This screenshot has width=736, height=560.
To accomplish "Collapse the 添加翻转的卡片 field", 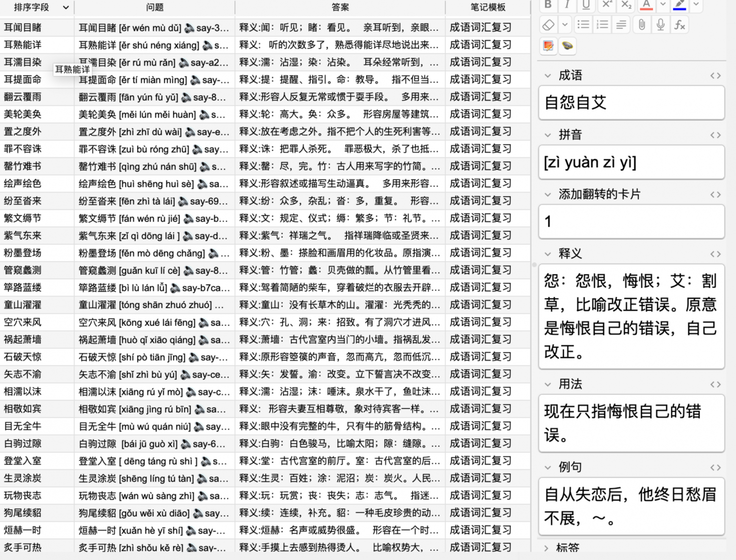I will 548,194.
